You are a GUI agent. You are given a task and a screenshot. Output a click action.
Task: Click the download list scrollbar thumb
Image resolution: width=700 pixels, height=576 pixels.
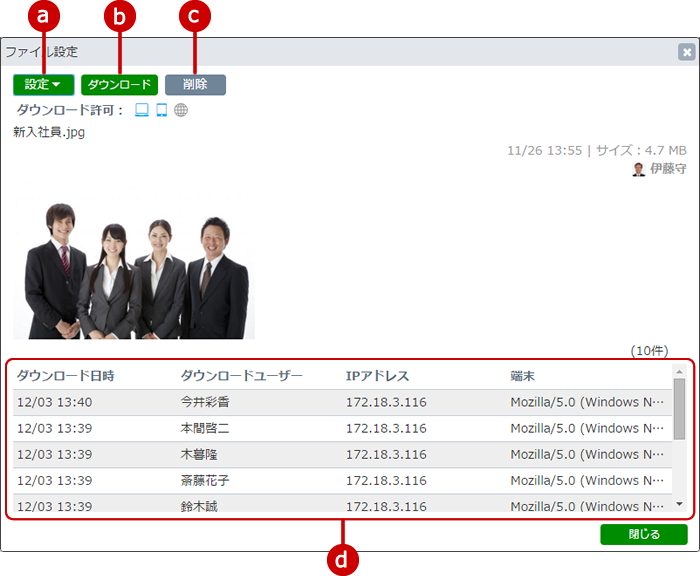(679, 409)
